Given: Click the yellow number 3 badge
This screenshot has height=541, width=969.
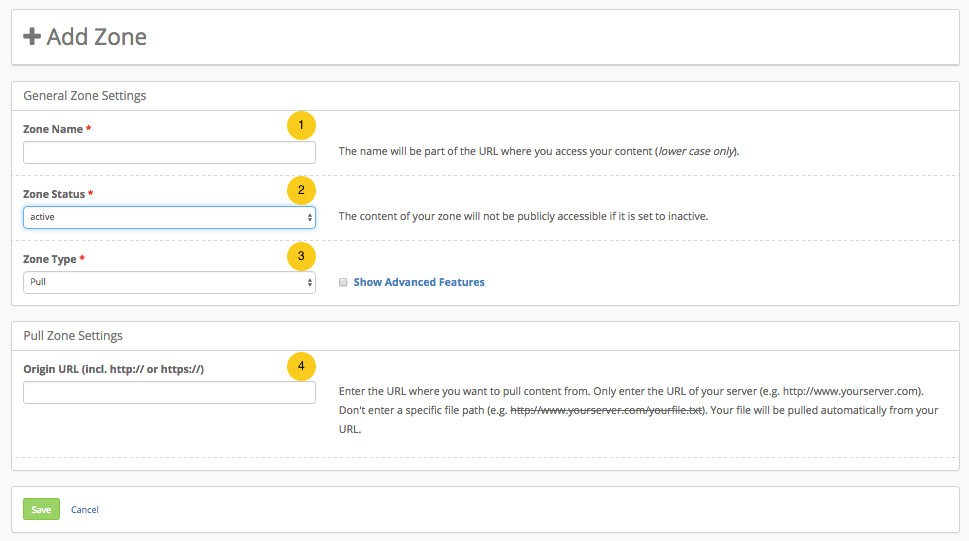Looking at the screenshot, I should pos(301,256).
